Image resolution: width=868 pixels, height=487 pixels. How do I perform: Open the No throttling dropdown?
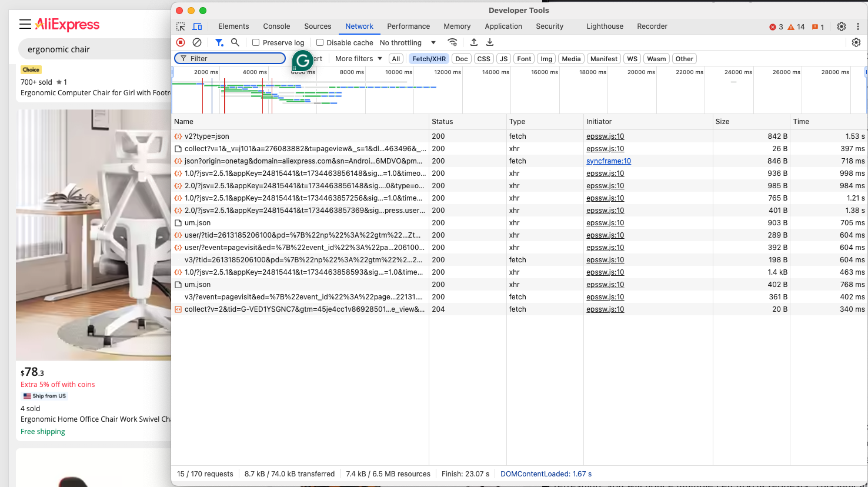click(x=407, y=42)
